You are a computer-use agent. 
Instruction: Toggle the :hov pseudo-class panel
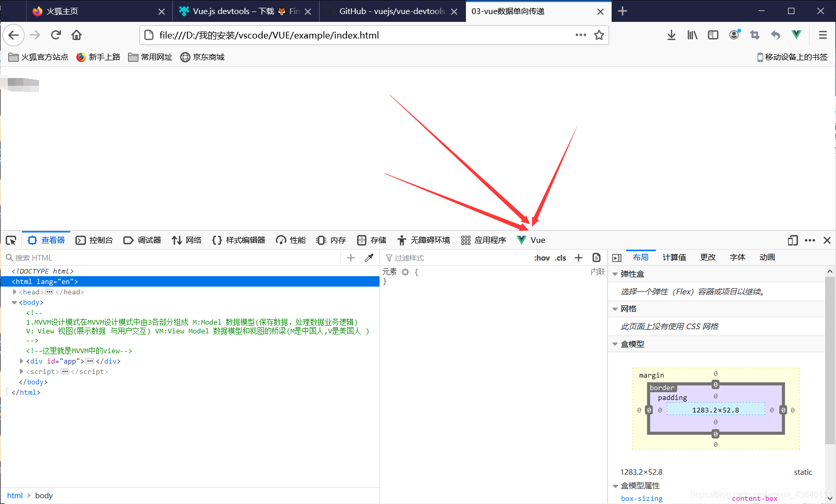[542, 257]
